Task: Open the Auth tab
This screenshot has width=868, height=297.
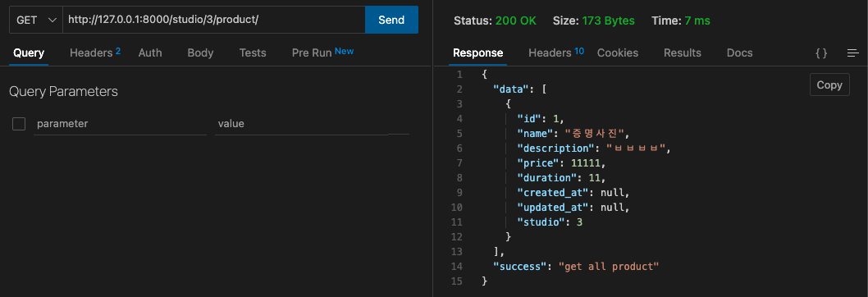Action: [150, 53]
